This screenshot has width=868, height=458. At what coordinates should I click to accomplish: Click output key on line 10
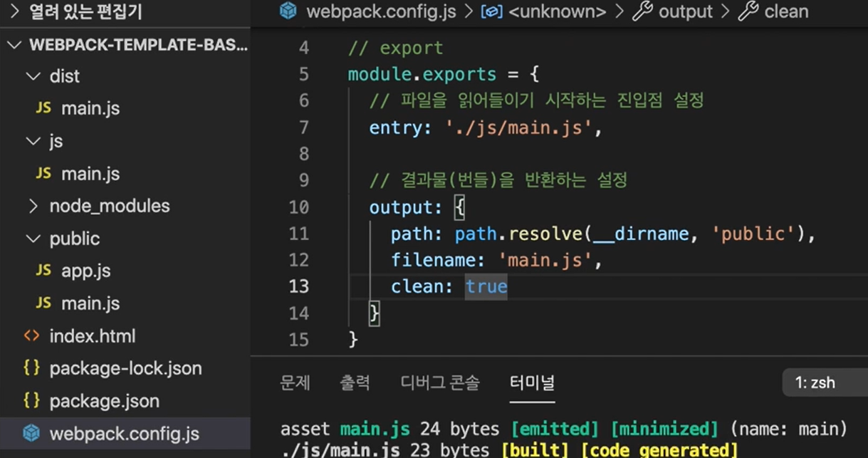point(402,207)
